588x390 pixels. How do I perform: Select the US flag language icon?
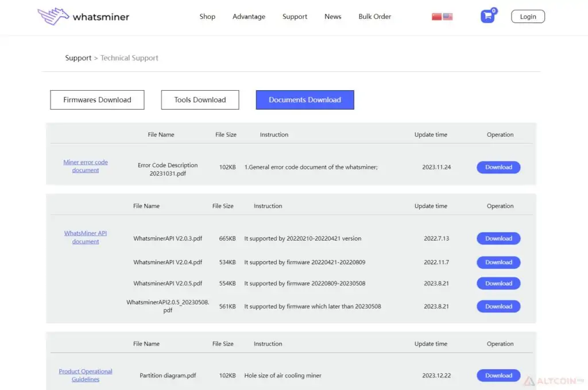(x=448, y=17)
